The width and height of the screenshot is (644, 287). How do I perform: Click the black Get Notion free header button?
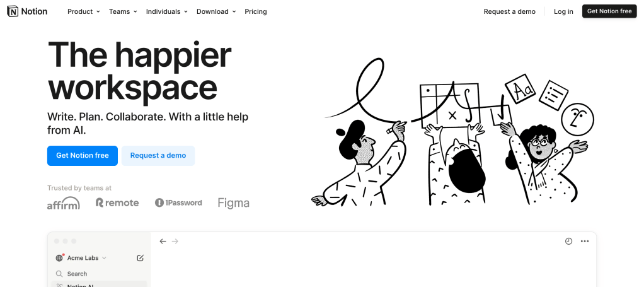609,11
